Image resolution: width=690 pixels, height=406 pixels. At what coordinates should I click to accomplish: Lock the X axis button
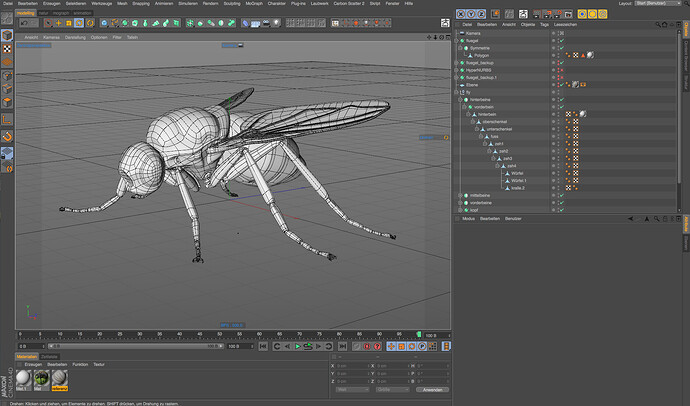(x=461, y=14)
